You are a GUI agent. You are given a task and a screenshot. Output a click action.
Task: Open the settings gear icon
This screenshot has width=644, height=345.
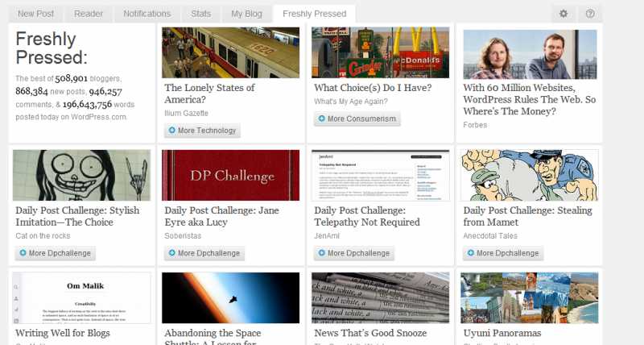click(563, 14)
